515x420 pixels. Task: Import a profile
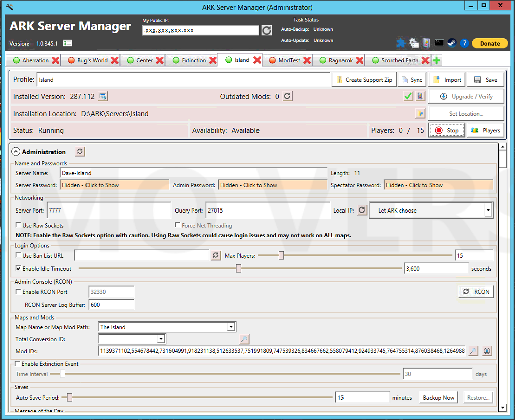447,80
